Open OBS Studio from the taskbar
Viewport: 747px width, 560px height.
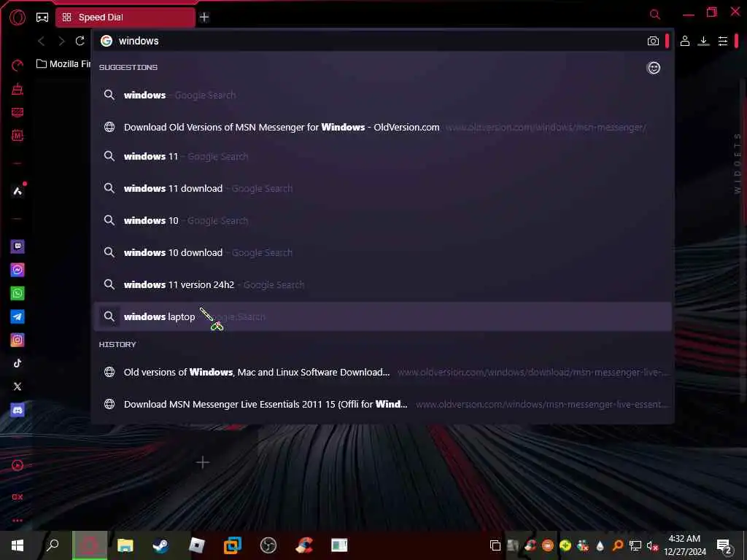coord(268,545)
